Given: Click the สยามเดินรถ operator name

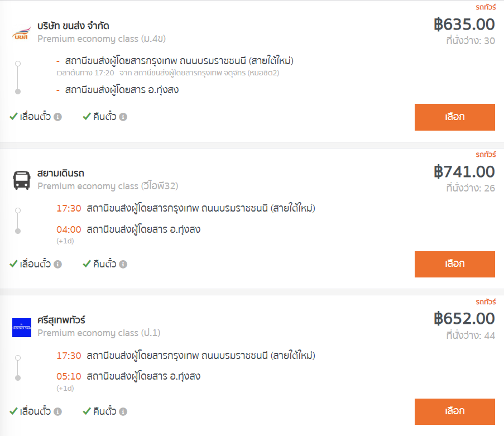Looking at the screenshot, I should [61, 173].
